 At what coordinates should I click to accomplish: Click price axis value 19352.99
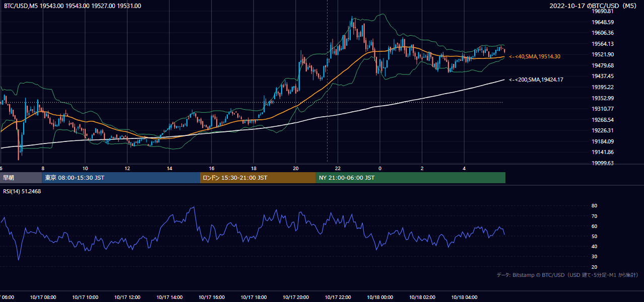coord(603,98)
